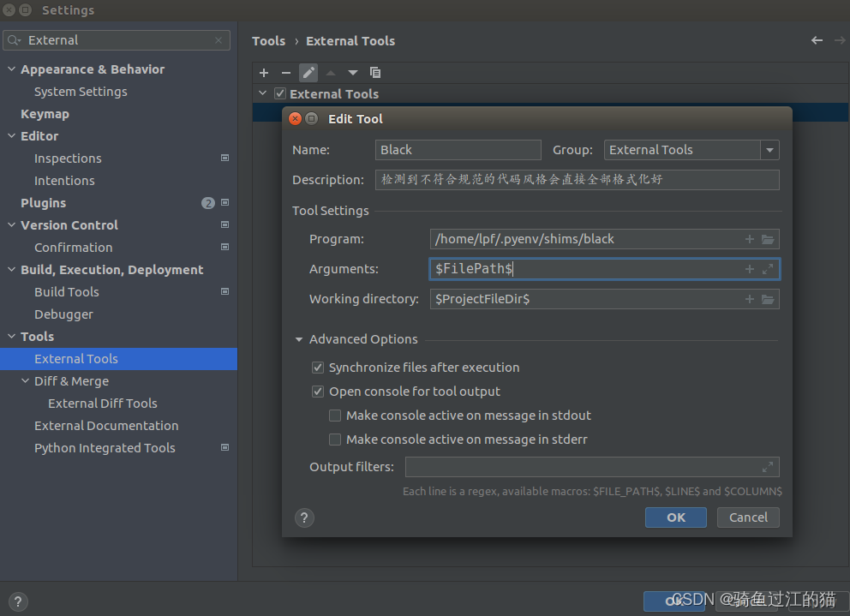The width and height of the screenshot is (850, 616).
Task: Open the Plugins settings page
Action: pyautogui.click(x=44, y=203)
